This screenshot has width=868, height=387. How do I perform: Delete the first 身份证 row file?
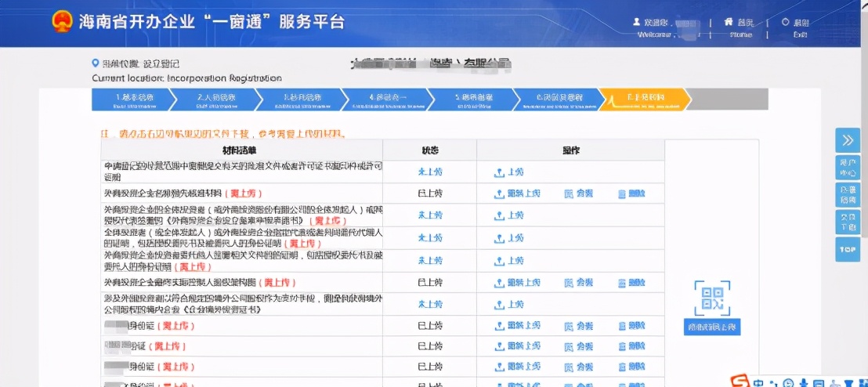pyautogui.click(x=631, y=326)
